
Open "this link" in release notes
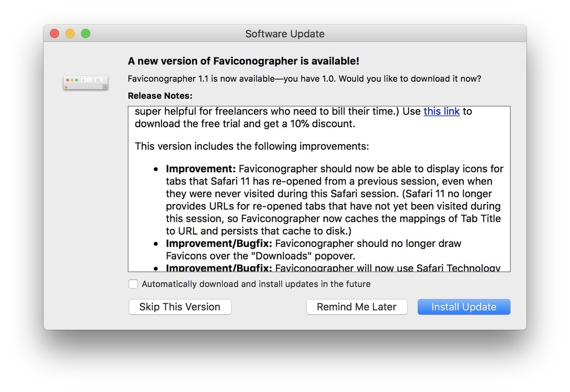coord(441,111)
